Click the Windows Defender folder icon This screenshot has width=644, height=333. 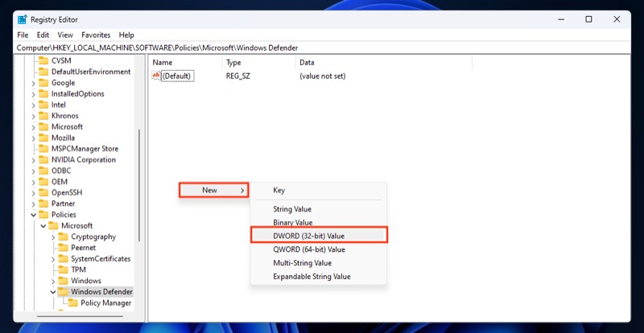click(x=64, y=291)
